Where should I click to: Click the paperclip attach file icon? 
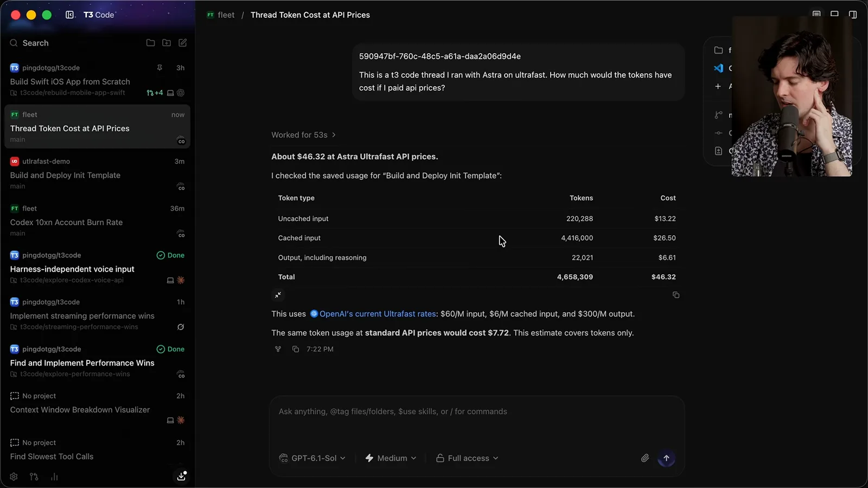click(x=645, y=458)
